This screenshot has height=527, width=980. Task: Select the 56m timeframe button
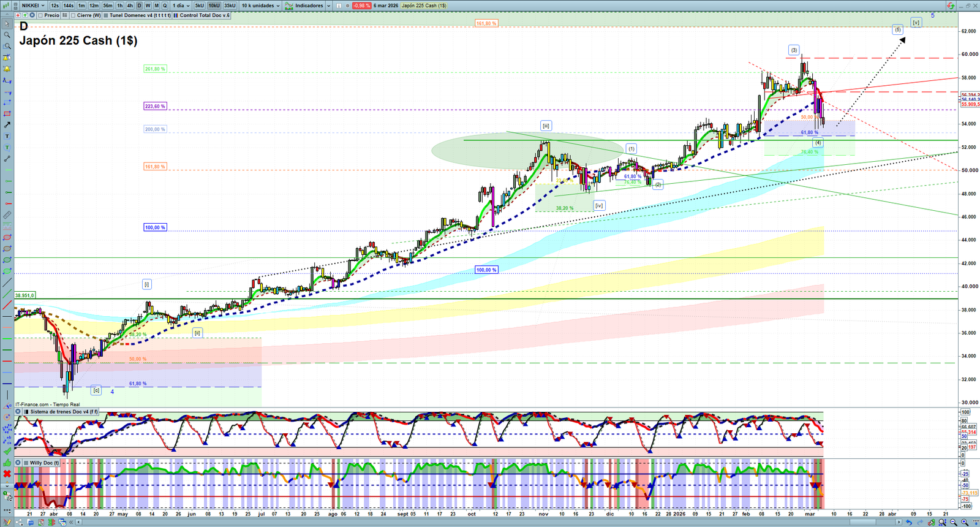click(108, 6)
